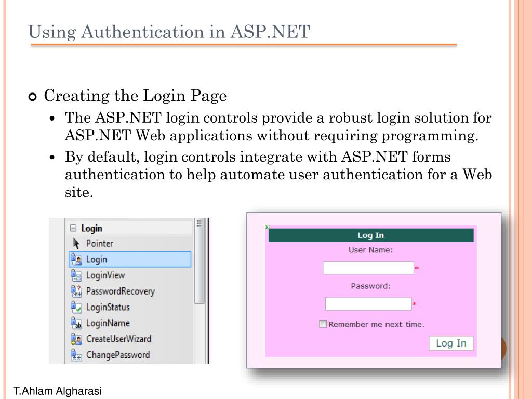
Task: Click the 'Creating the Login Page' heading
Action: [x=135, y=96]
